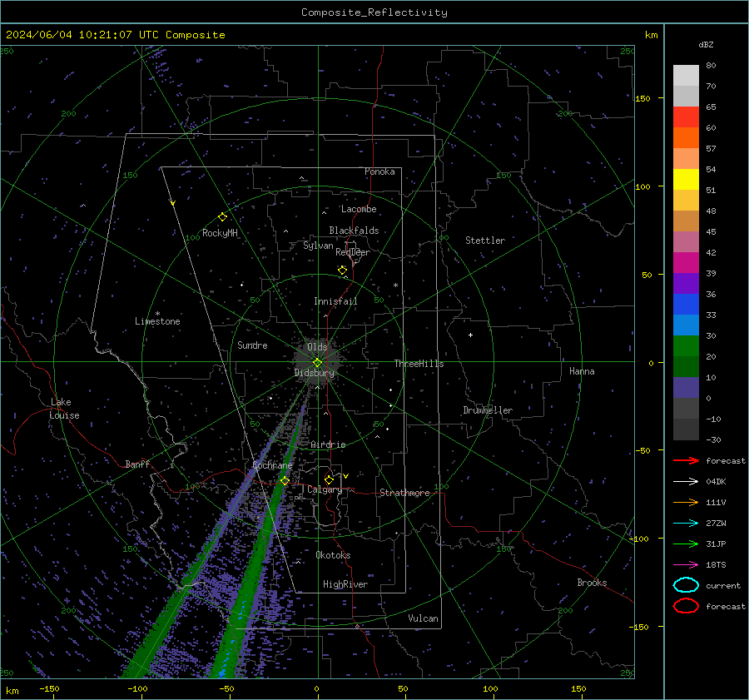Click the yellow diamond marker near RockyMH
This screenshot has height=700, width=749.
coord(222,217)
